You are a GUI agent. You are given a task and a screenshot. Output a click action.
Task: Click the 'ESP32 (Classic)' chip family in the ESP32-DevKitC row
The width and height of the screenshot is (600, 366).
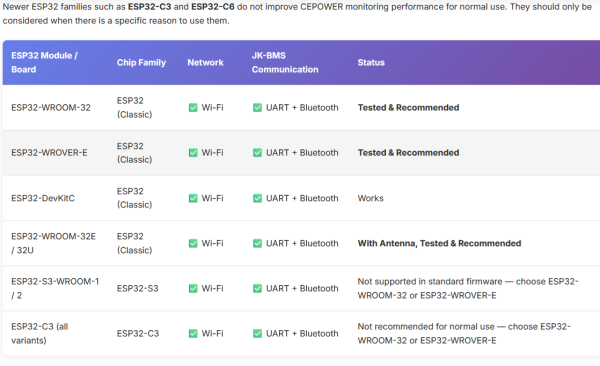pos(134,198)
